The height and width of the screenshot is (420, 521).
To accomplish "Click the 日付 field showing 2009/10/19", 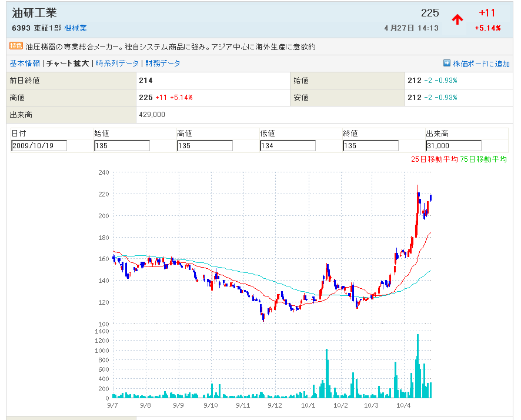I will tap(39, 146).
